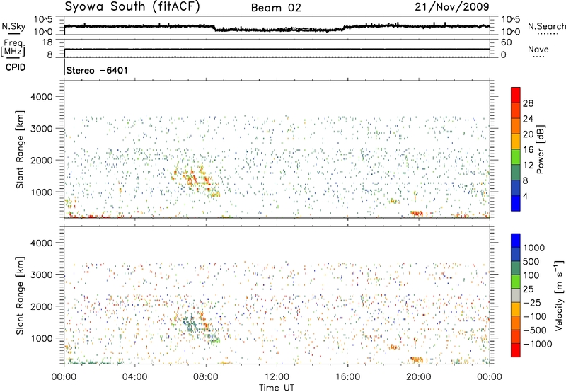Select the "Beam 02" header text

[x=276, y=8]
